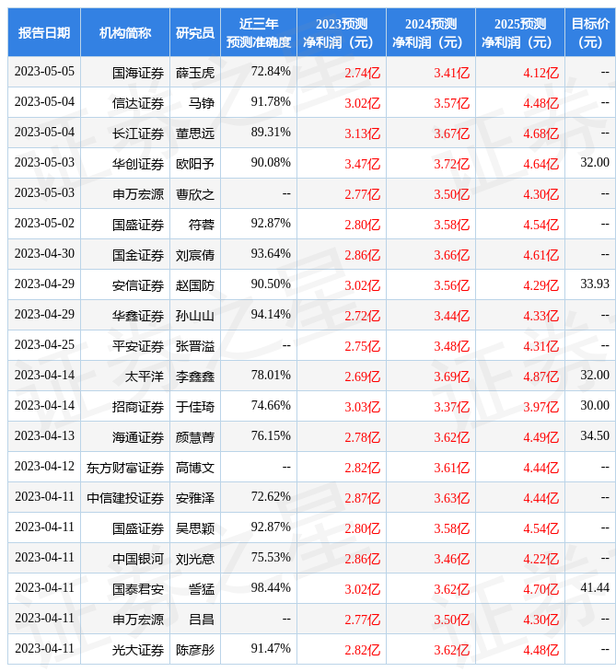Select the 中国银河 institution cell
The width and height of the screenshot is (616, 672).
point(124,559)
